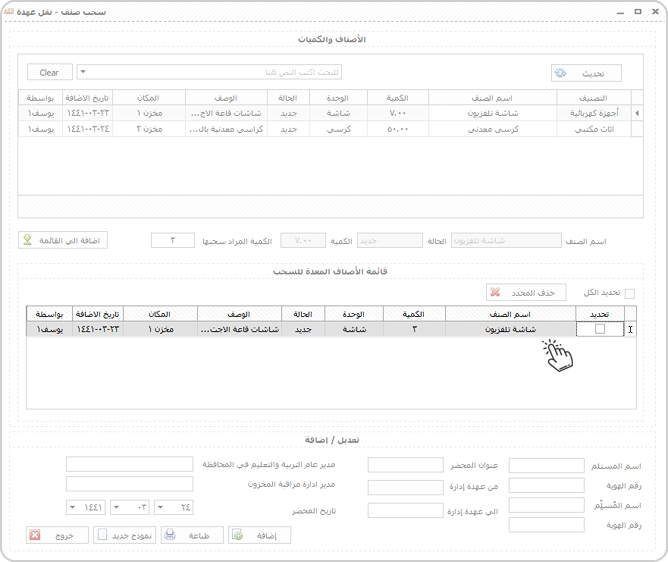
Task: Open the search box dropdown arrow
Action: click(83, 72)
